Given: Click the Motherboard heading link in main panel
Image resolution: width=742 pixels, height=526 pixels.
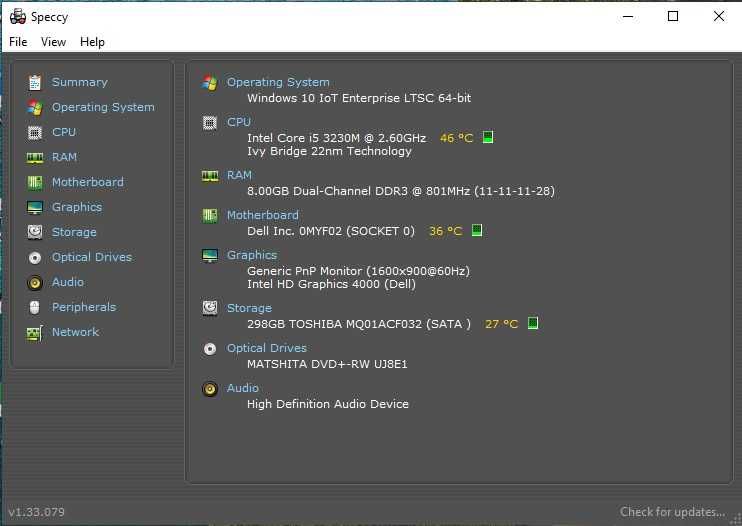Looking at the screenshot, I should coord(263,215).
